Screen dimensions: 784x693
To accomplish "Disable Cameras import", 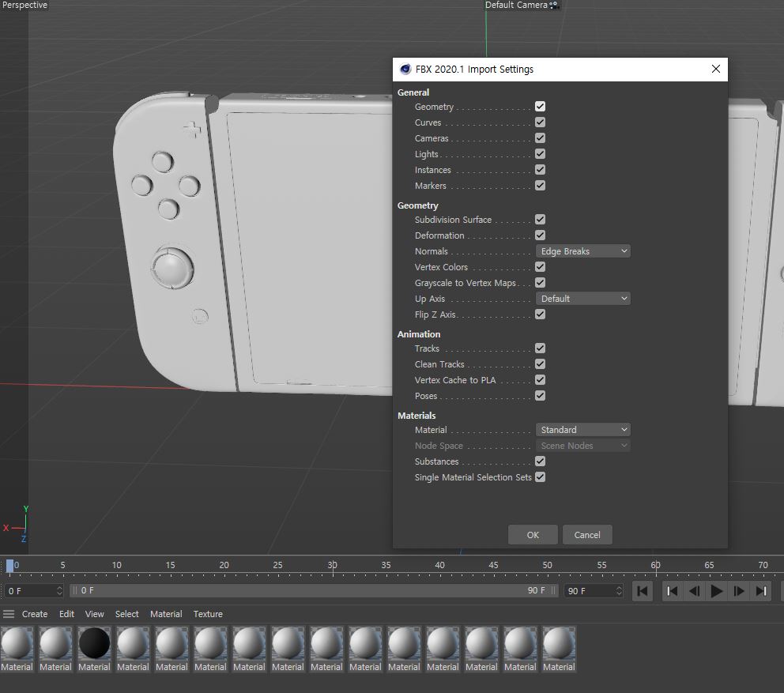I will [540, 138].
